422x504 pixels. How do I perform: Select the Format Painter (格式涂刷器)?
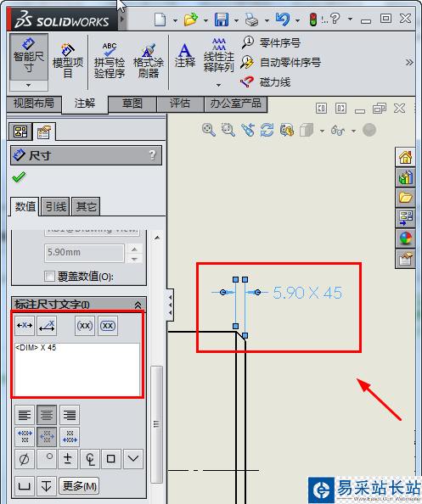[x=149, y=60]
